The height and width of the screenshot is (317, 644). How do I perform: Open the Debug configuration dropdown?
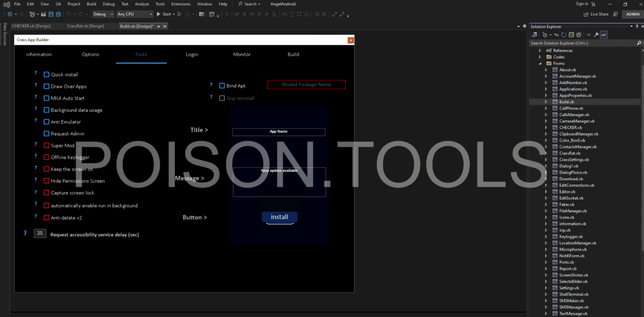(x=103, y=14)
